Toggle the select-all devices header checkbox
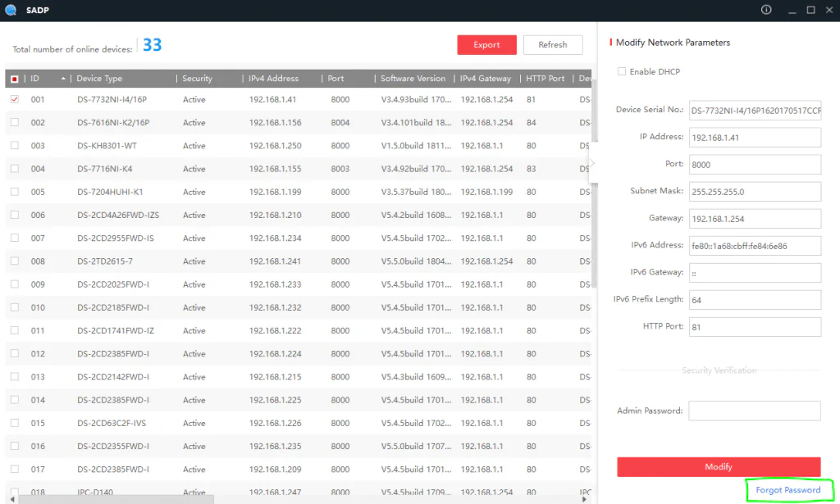840x504 pixels. tap(15, 79)
